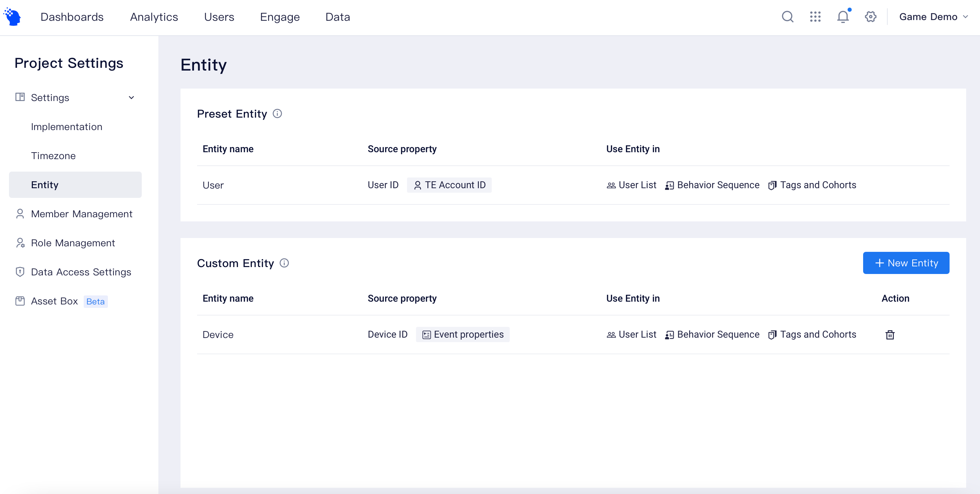This screenshot has height=494, width=980.
Task: Open the Game Demo project dropdown
Action: [934, 17]
